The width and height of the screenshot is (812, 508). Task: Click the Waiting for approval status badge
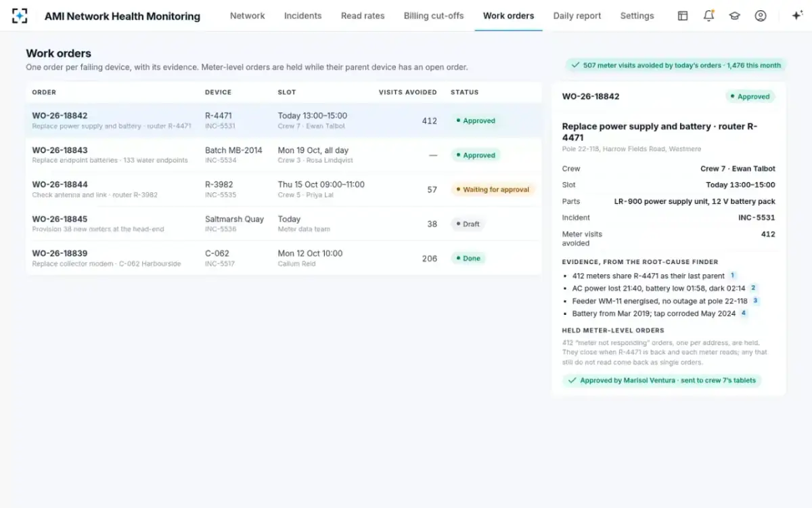pos(493,190)
